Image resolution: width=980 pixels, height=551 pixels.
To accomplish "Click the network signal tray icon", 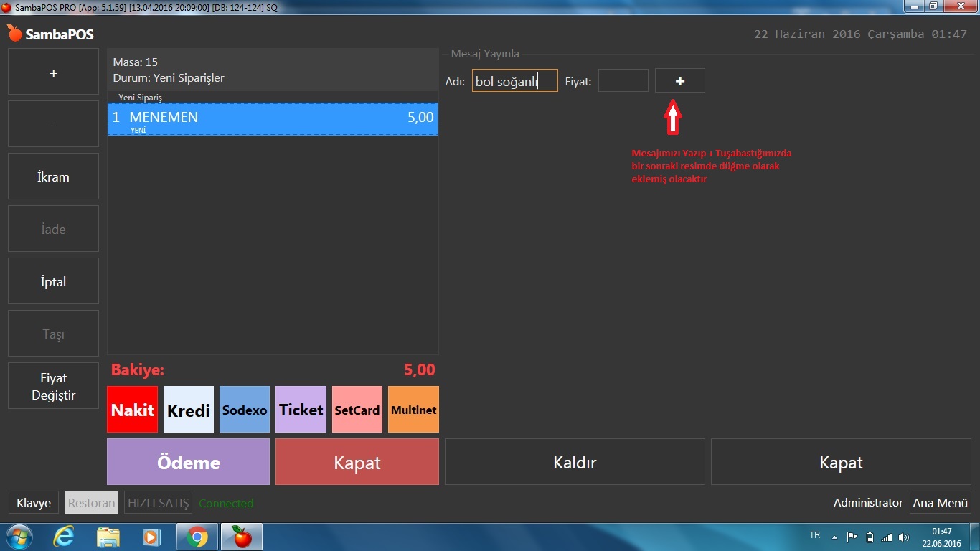I will tap(887, 537).
